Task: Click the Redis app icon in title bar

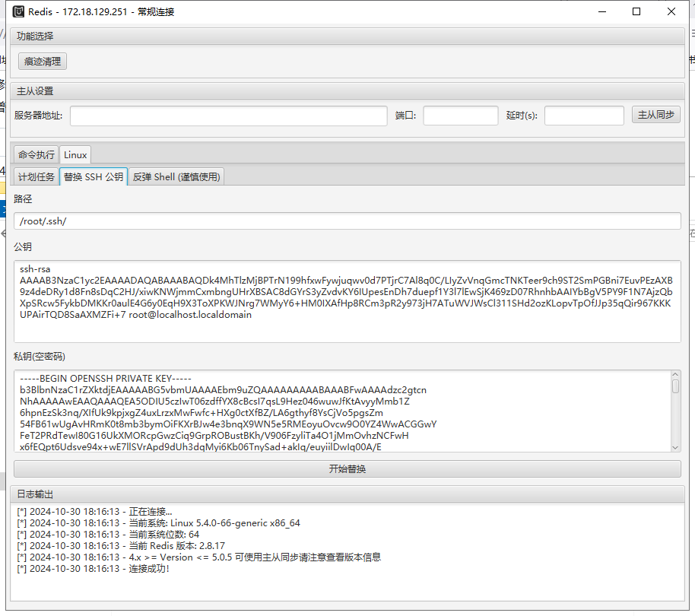Action: click(18, 11)
